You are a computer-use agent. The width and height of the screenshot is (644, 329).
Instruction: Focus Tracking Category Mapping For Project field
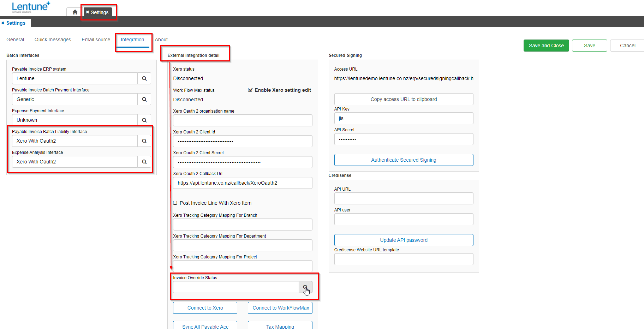click(x=243, y=266)
